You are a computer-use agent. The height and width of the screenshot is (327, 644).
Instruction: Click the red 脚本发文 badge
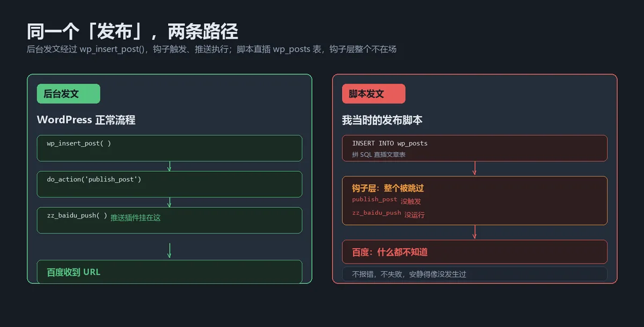point(374,93)
